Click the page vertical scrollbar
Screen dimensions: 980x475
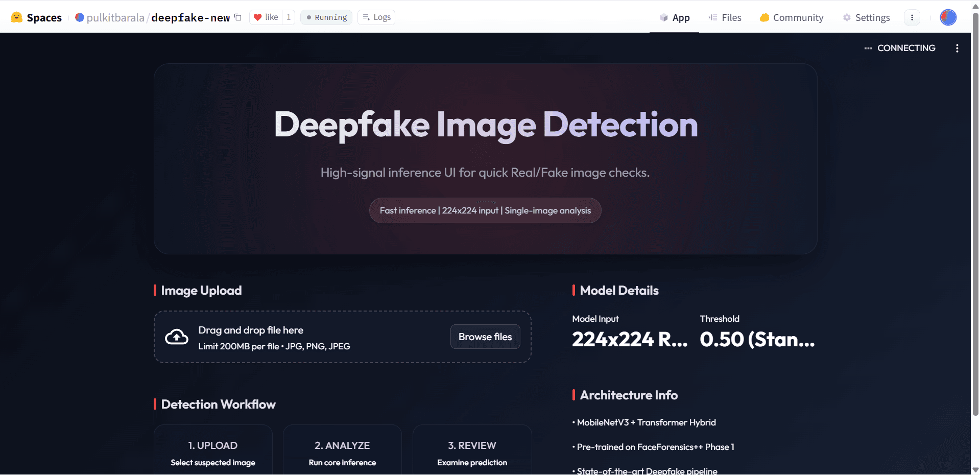click(x=975, y=215)
